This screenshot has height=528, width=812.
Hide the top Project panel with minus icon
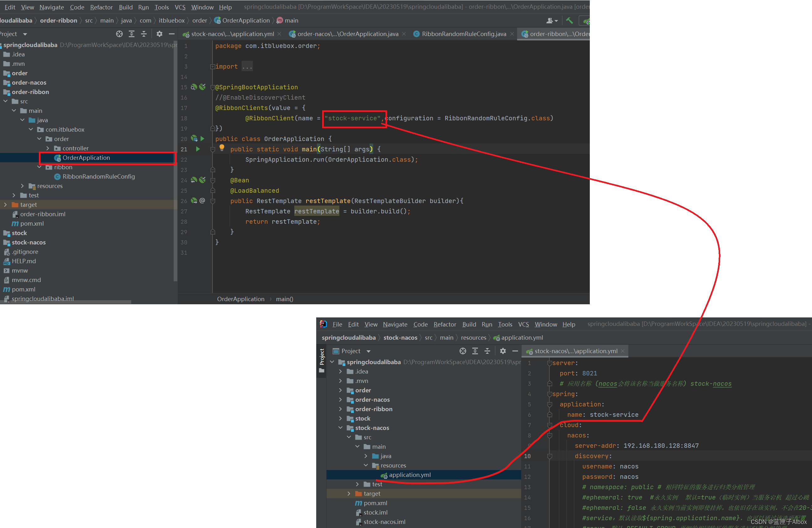(172, 34)
